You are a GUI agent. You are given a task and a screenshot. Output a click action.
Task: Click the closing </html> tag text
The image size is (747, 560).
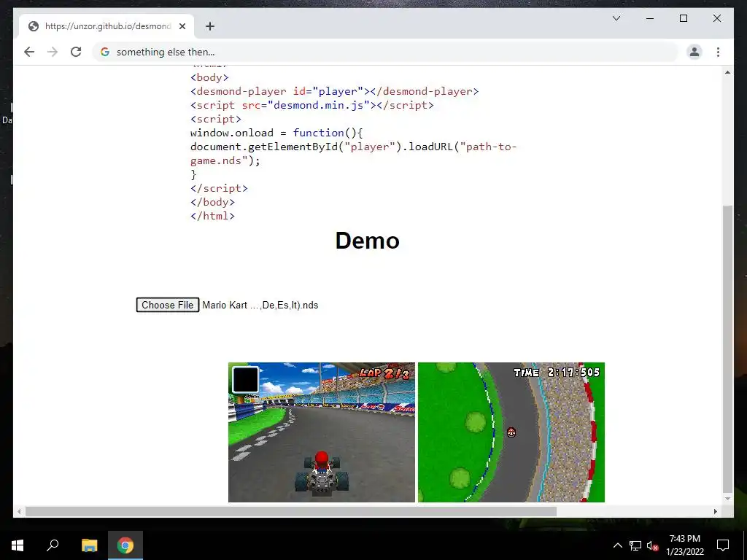pyautogui.click(x=212, y=216)
